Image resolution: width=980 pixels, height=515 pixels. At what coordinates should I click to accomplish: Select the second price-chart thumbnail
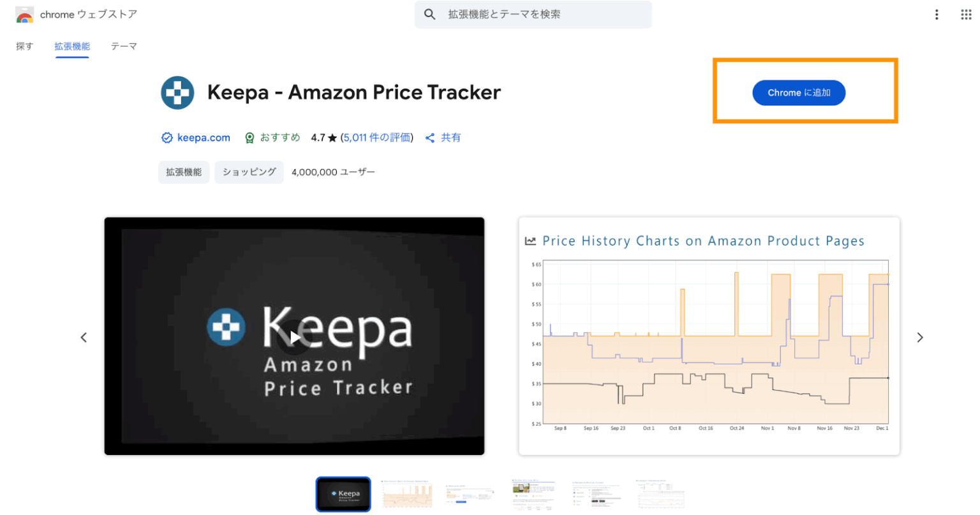[x=407, y=494]
